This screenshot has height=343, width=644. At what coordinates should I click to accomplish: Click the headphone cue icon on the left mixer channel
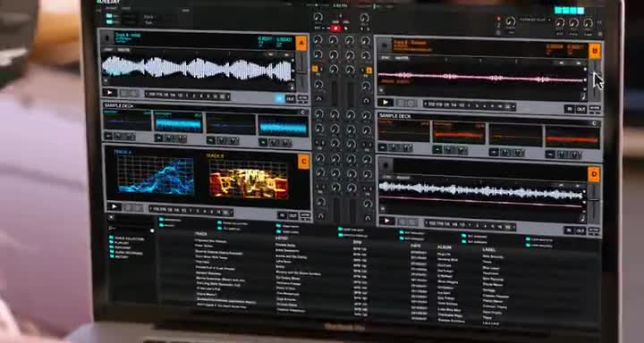tap(318, 99)
